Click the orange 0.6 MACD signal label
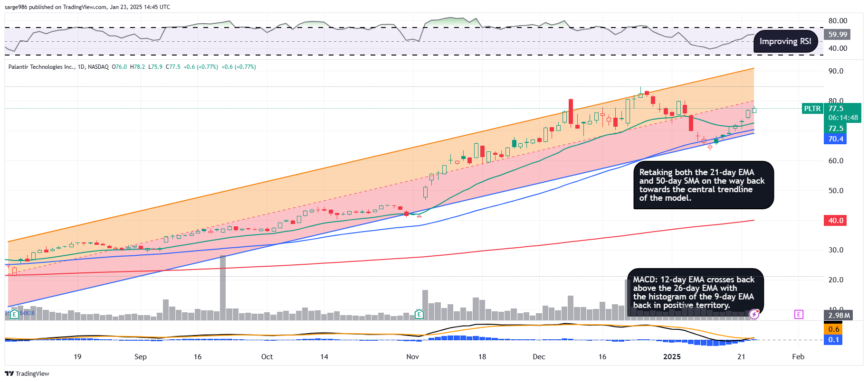Screen dimensions: 868x382 833,329
